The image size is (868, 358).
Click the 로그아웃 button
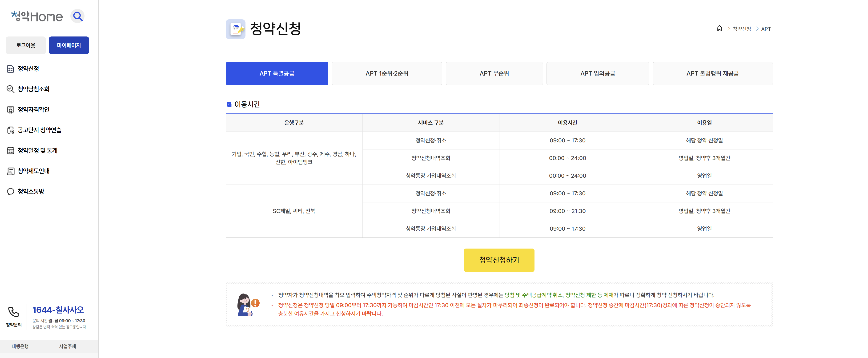pyautogui.click(x=26, y=45)
